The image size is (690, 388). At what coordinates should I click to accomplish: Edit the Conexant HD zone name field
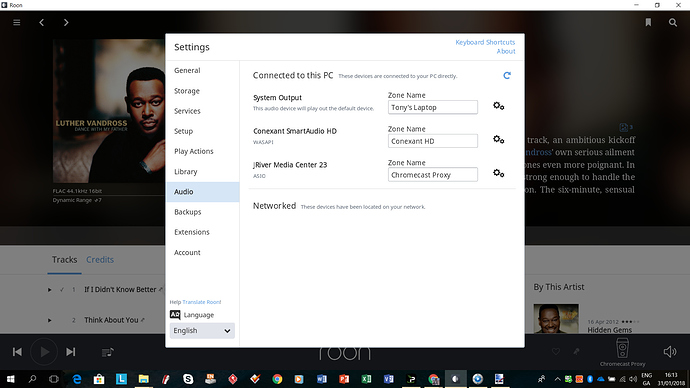433,141
